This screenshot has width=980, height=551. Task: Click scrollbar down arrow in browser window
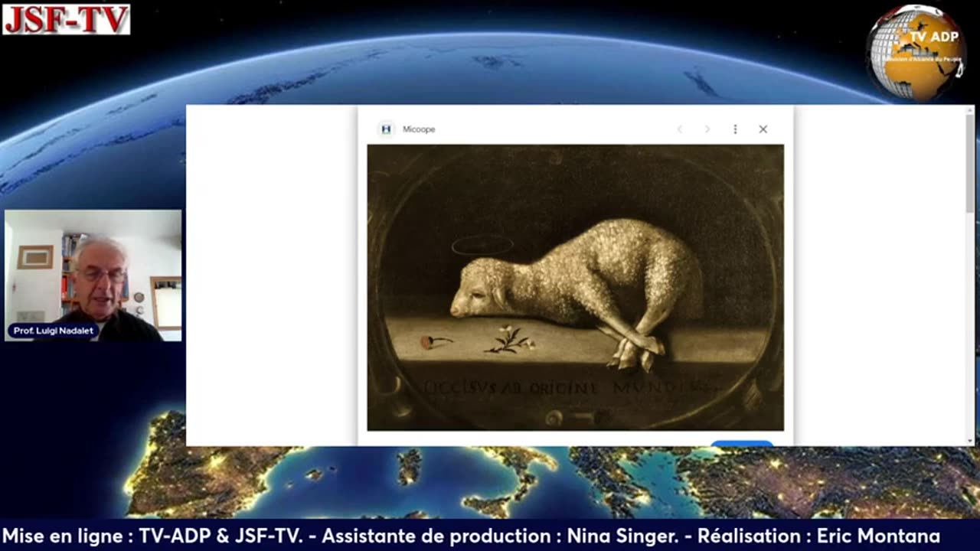pos(970,441)
